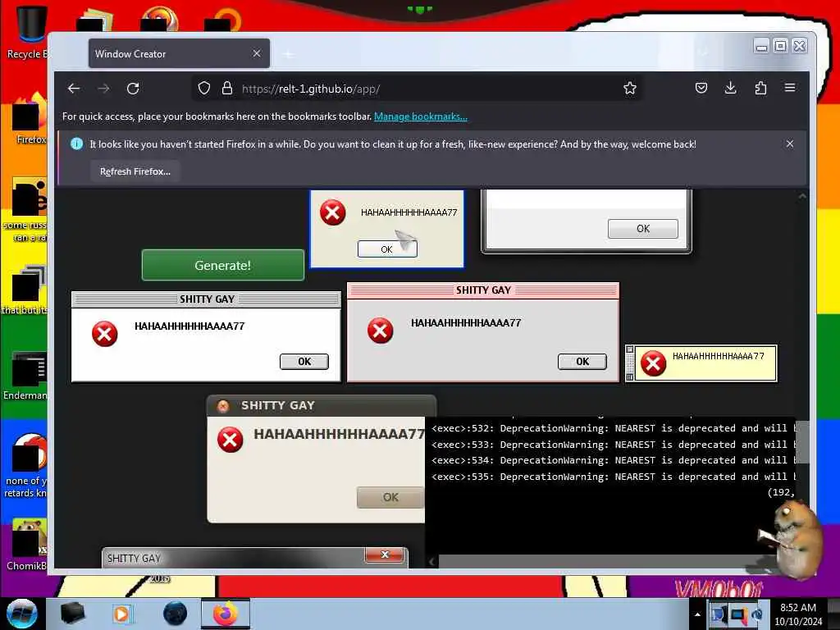Open the Firefox hamburger menu

pos(790,88)
